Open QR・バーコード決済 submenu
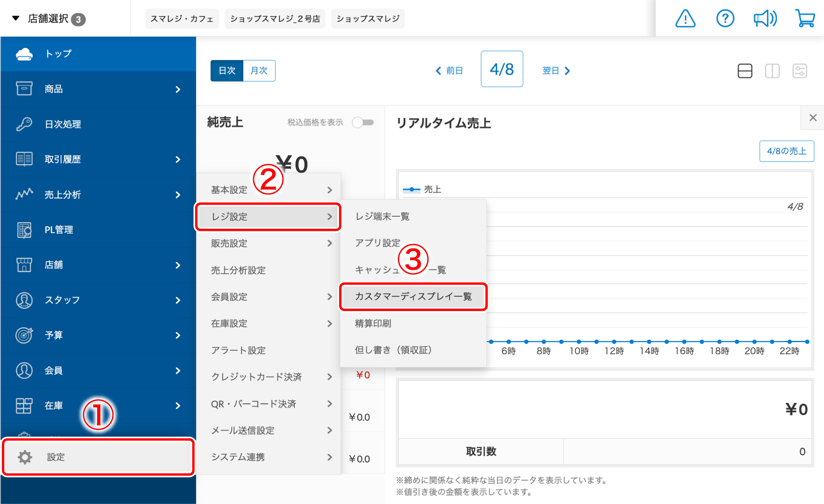Viewport: 824px width, 504px height. [x=268, y=404]
